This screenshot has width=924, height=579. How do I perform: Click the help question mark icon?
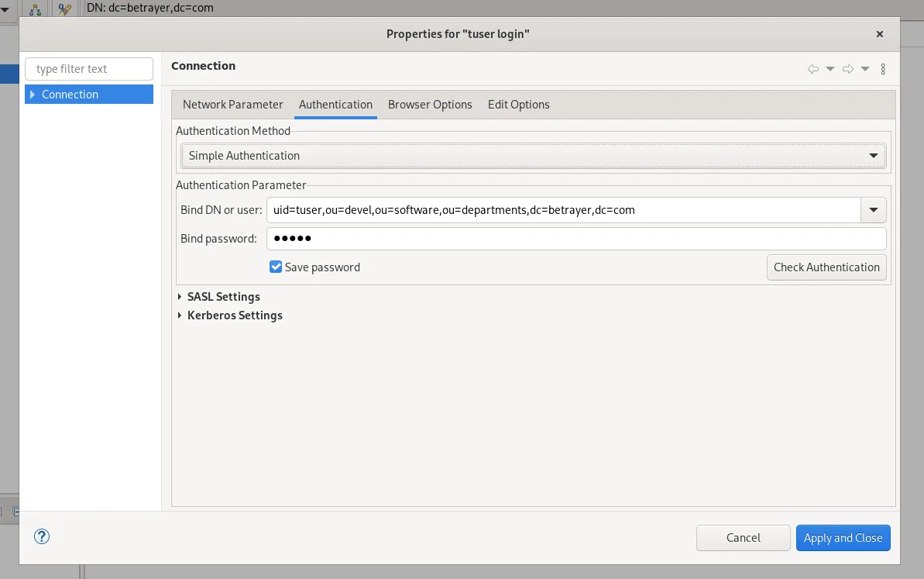42,536
